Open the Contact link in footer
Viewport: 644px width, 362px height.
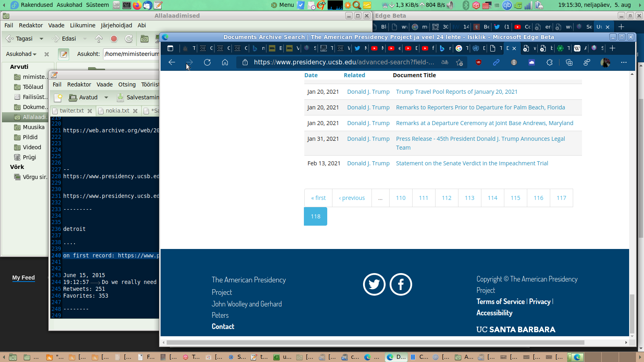click(223, 327)
